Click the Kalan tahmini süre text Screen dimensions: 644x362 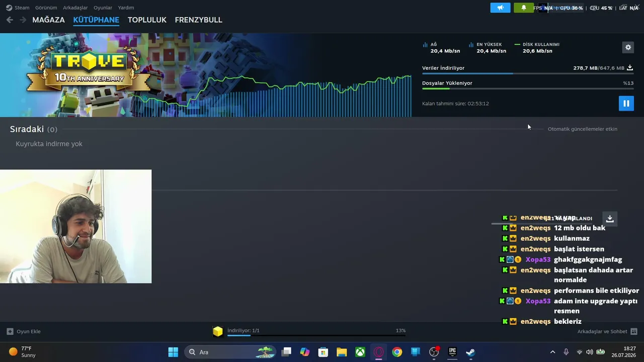[x=455, y=104]
